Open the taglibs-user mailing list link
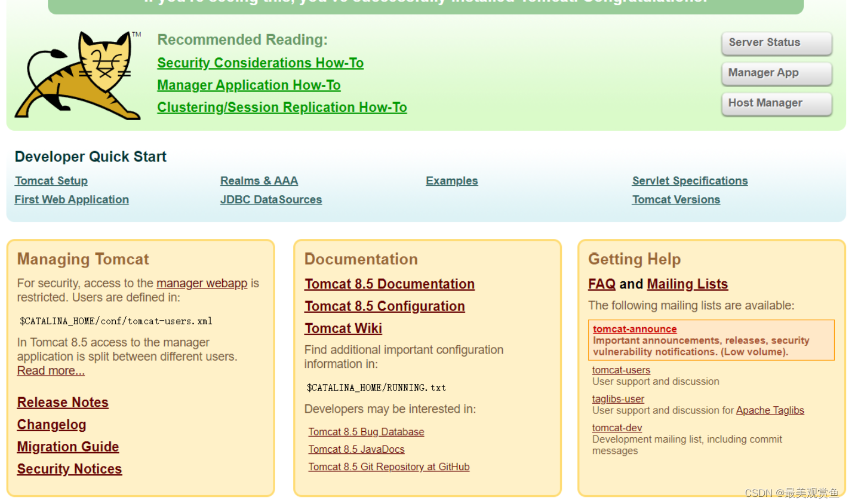848x504 pixels. (618, 399)
